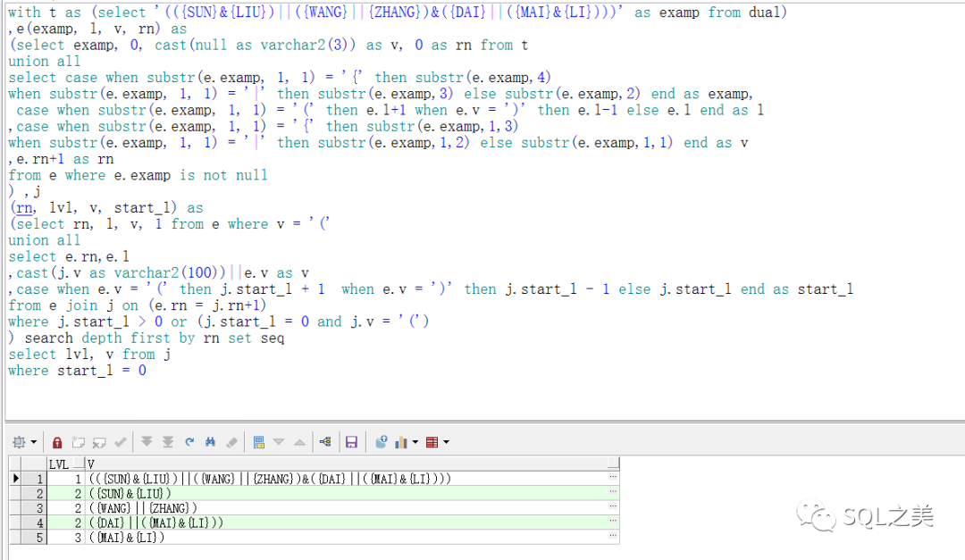
Task: Click the fetch next page icon
Action: (x=147, y=442)
